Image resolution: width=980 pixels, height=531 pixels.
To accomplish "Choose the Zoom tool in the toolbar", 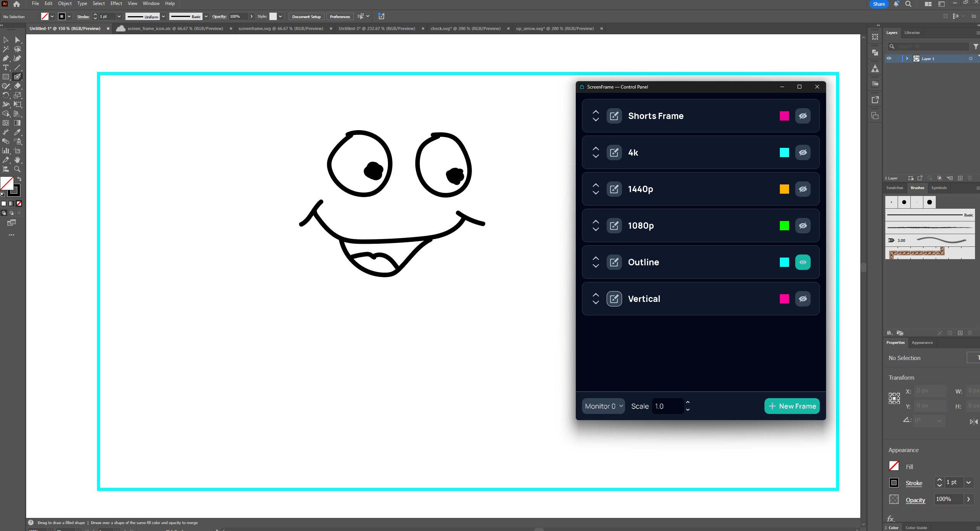I will click(x=17, y=169).
